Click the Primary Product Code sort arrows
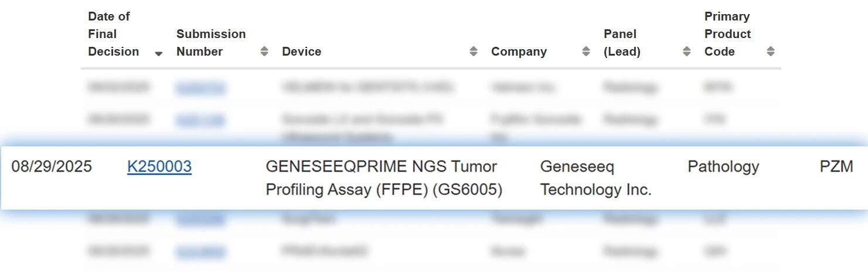 (x=771, y=52)
